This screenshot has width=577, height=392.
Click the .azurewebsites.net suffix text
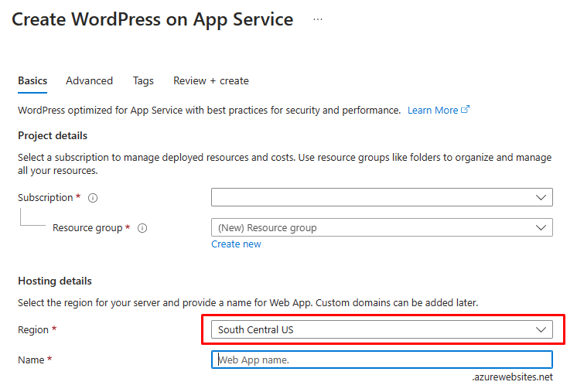coord(512,377)
